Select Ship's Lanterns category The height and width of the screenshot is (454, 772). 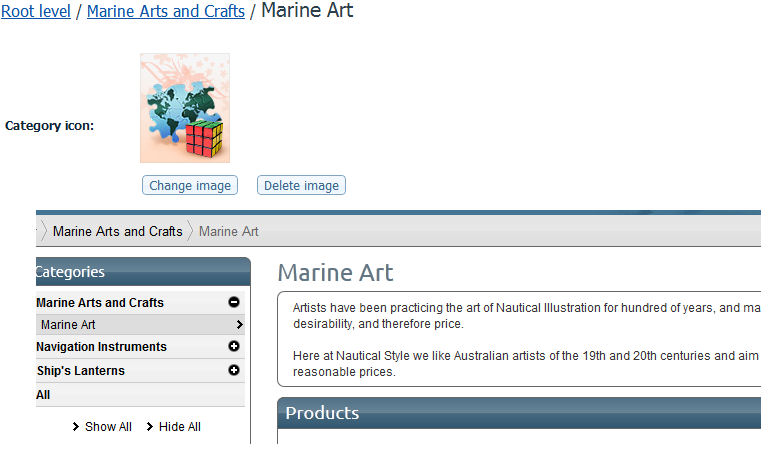point(80,370)
